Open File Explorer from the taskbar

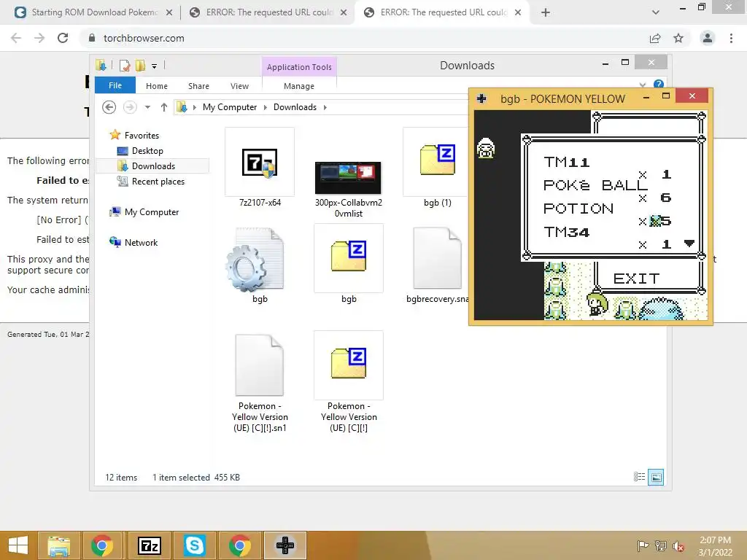pos(59,545)
